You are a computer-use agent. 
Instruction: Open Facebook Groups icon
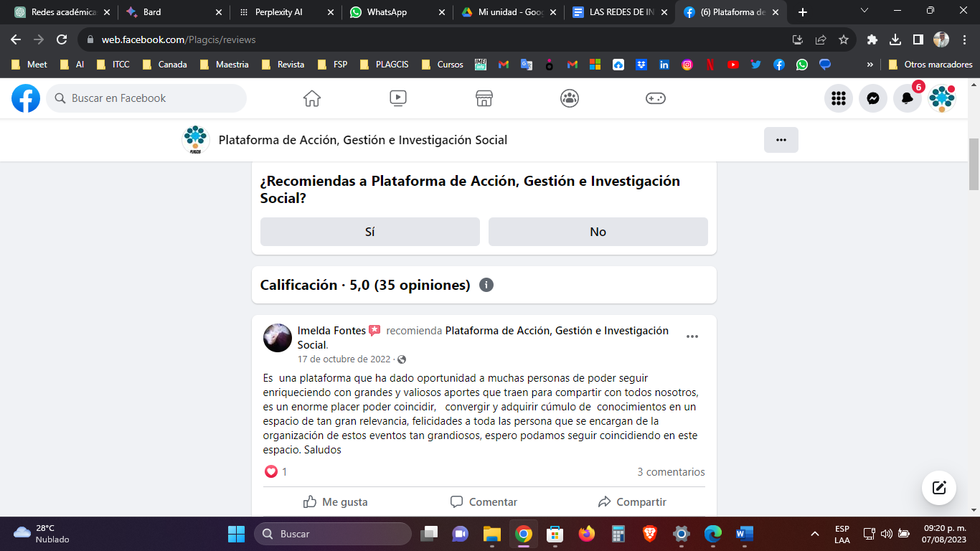pos(570,98)
